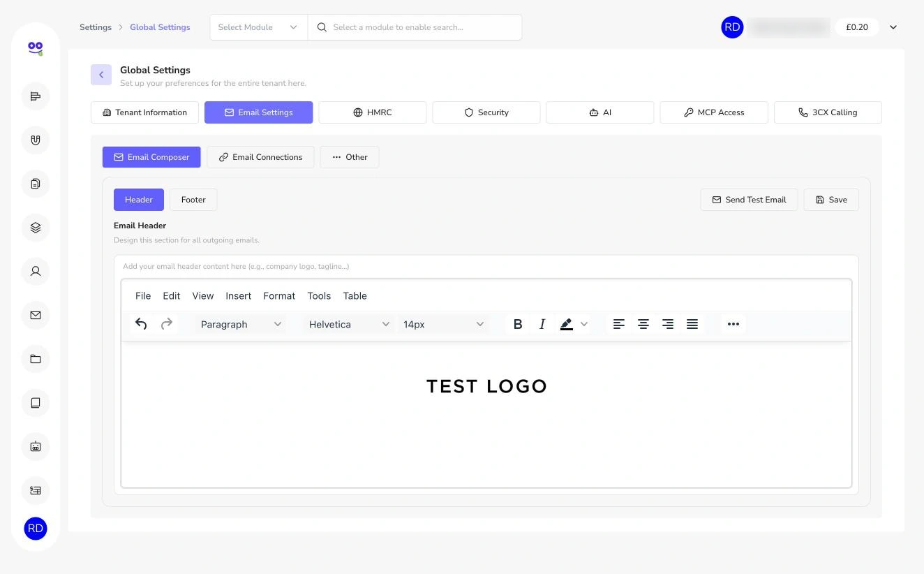The width and height of the screenshot is (924, 574).
Task: Switch to the 3CX Calling tab
Action: pyautogui.click(x=828, y=112)
